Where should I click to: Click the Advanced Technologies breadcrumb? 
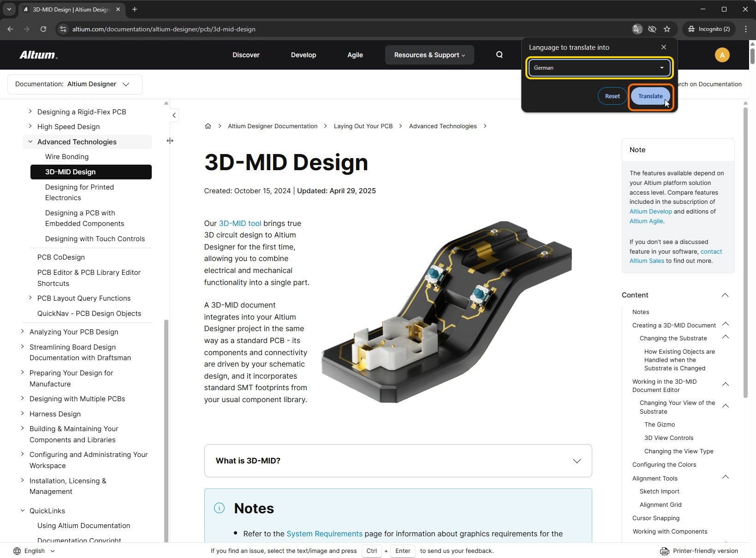click(x=443, y=126)
